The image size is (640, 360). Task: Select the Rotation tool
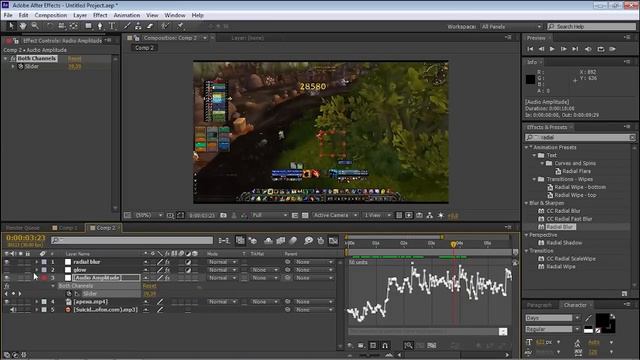click(x=49, y=26)
